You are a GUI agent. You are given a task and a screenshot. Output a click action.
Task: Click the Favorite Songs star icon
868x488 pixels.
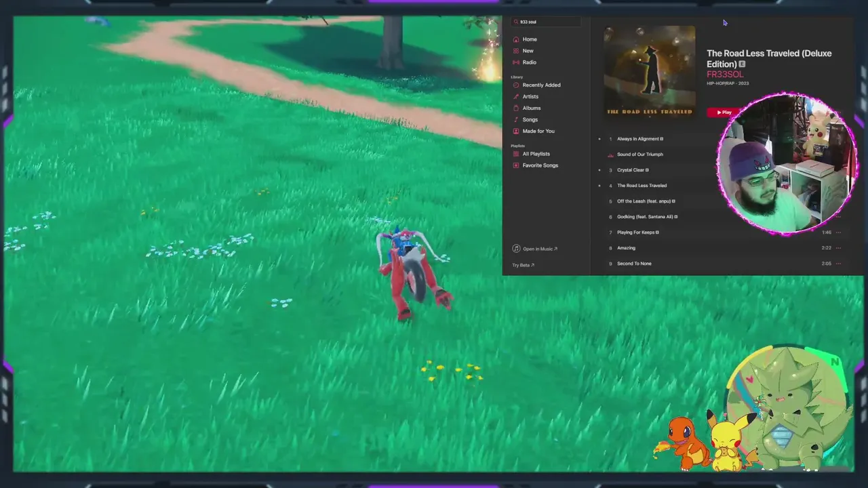pyautogui.click(x=516, y=165)
